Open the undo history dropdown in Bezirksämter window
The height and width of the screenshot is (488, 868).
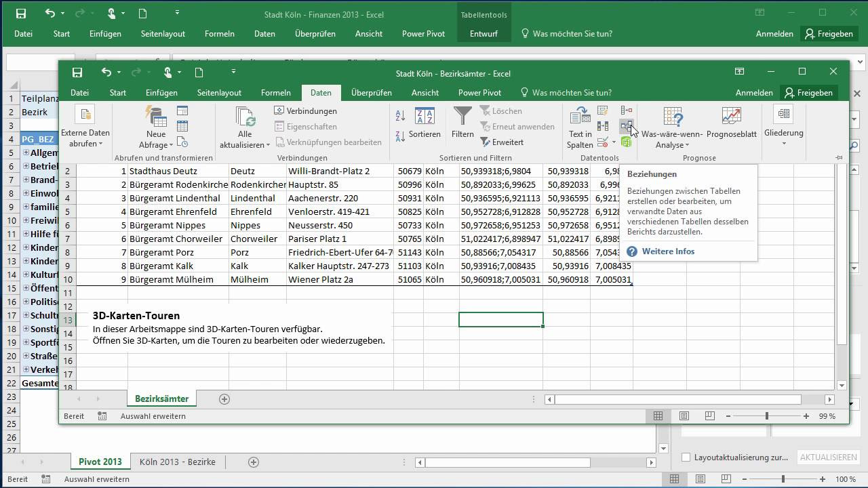click(x=119, y=73)
